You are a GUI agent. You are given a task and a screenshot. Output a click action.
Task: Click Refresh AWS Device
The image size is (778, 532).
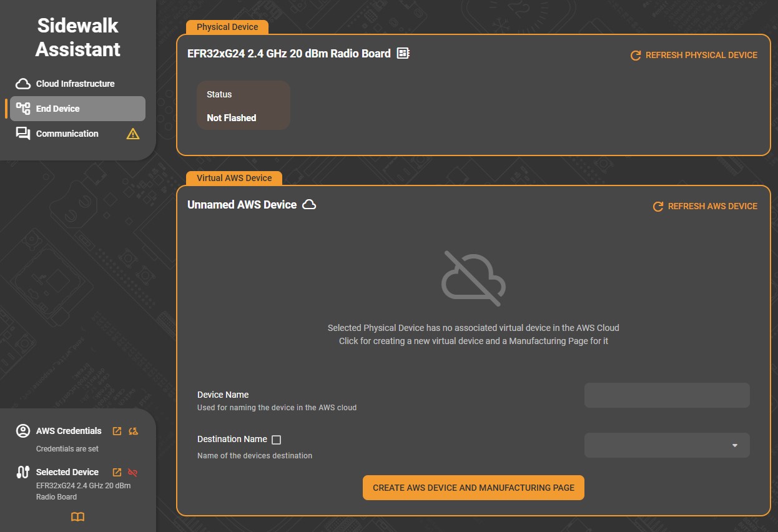705,207
